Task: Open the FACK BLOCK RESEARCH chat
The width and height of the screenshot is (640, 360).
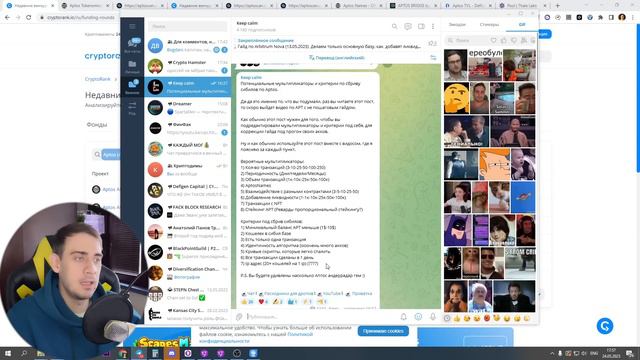Action: pos(188,211)
